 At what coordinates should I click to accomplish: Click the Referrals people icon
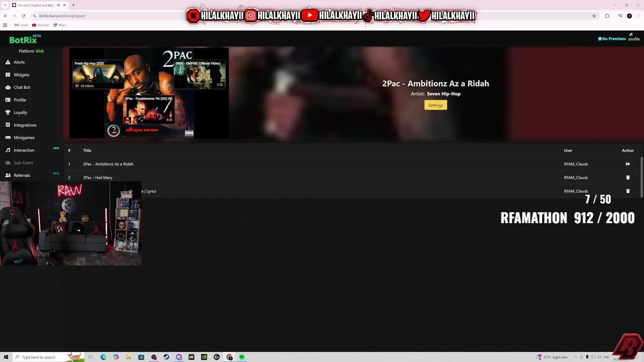coord(8,175)
